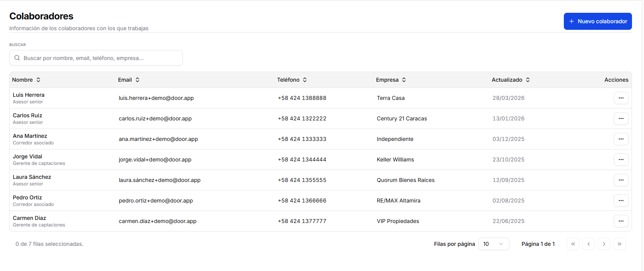Select the name Luis Herrera
The width and height of the screenshot is (644, 271).
coord(29,95)
